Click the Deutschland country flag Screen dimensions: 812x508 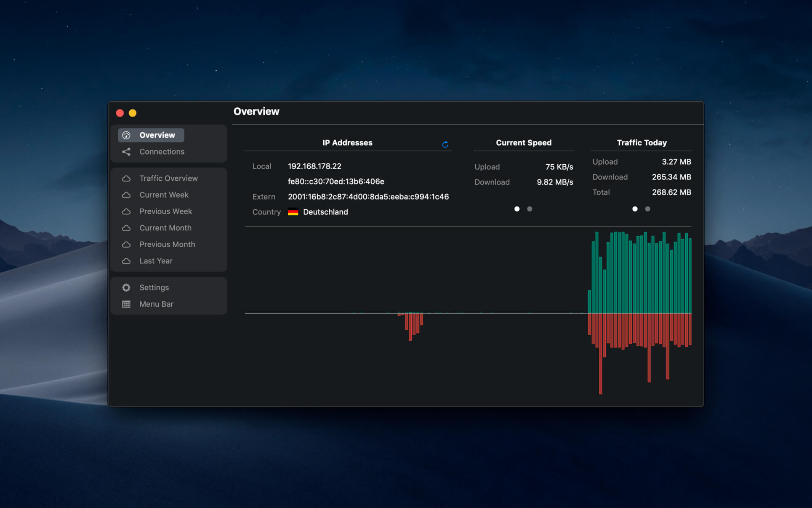[x=293, y=212]
